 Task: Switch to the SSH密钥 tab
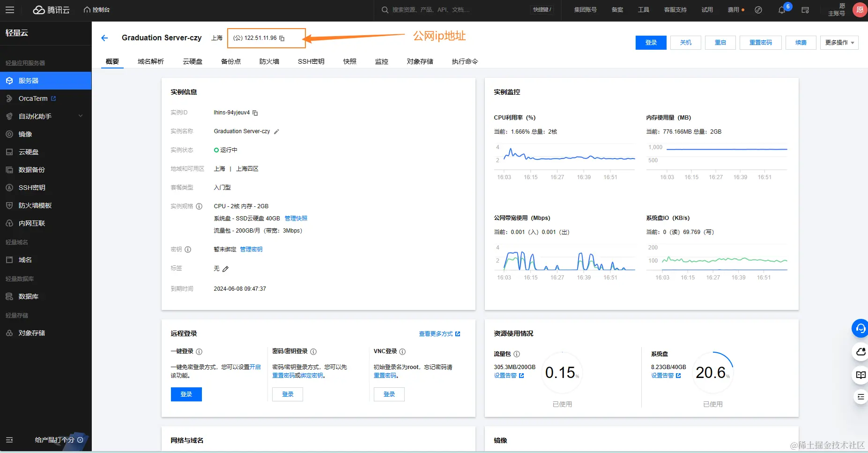(x=311, y=61)
